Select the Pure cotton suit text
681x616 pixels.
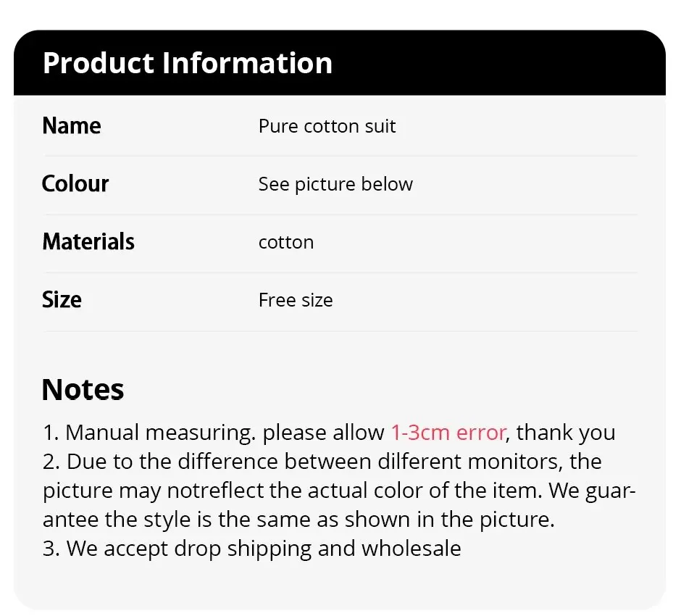[x=327, y=126]
